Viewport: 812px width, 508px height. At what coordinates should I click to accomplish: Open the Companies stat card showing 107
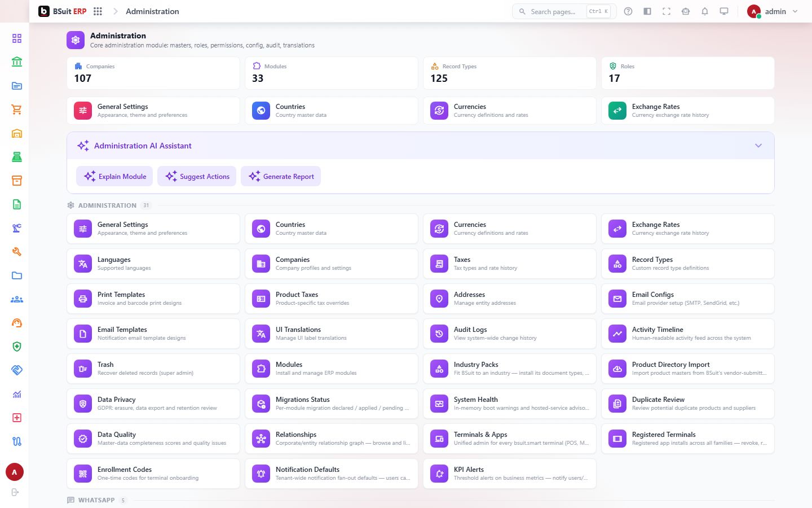(153, 73)
